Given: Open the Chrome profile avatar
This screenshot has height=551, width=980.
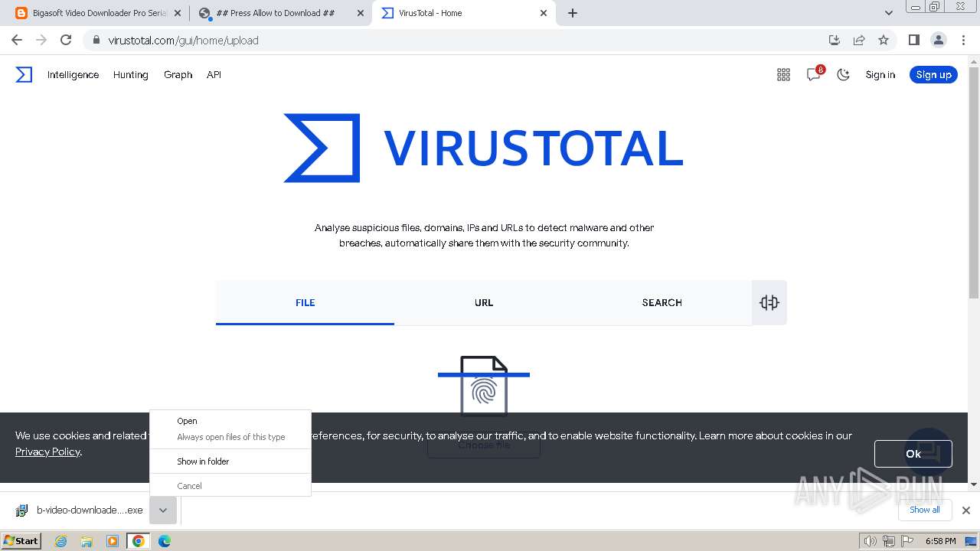Looking at the screenshot, I should tap(938, 40).
